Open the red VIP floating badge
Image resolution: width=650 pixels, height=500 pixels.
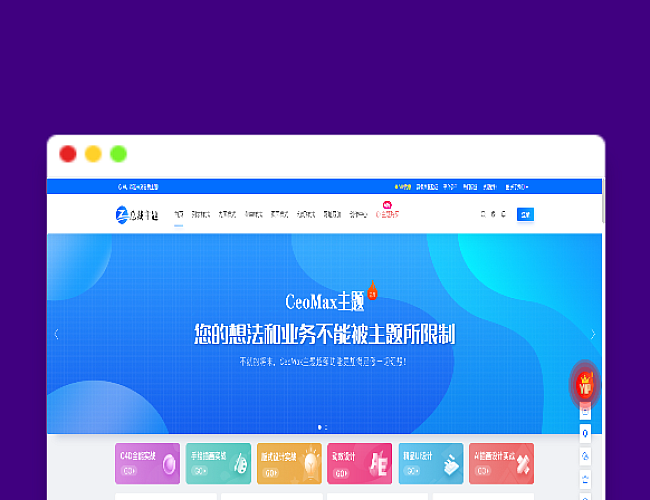(x=585, y=383)
